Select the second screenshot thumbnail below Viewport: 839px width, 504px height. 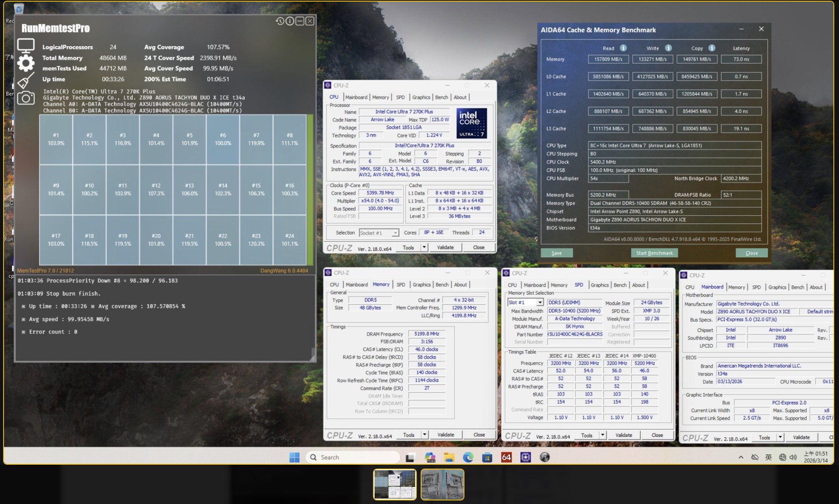click(442, 484)
